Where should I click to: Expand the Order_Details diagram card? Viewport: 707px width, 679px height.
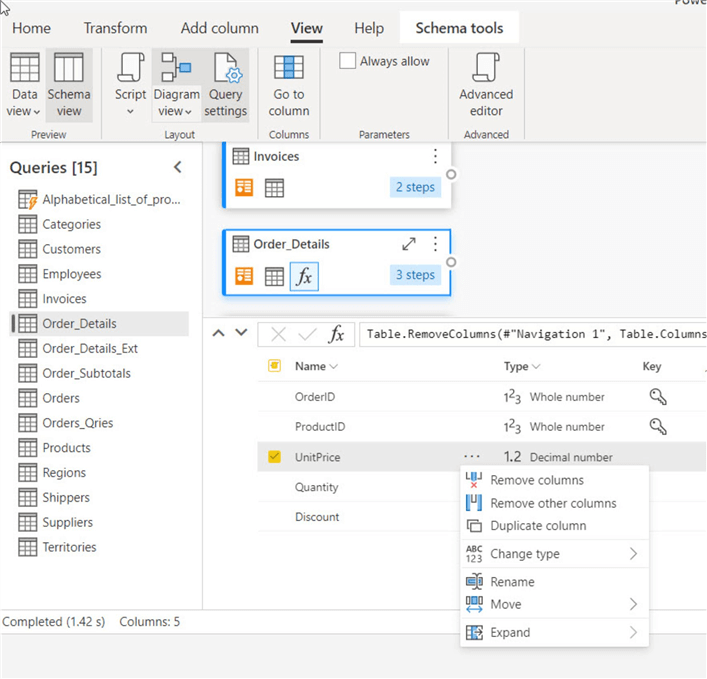pos(409,244)
